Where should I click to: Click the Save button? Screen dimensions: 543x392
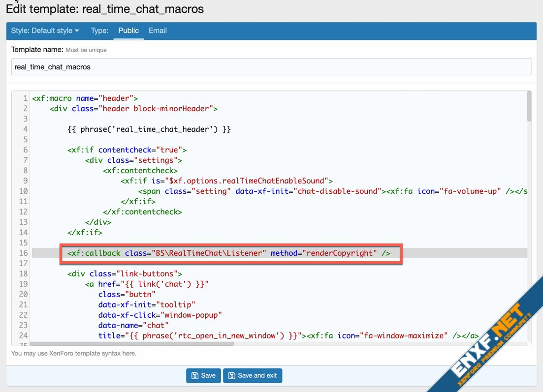tap(203, 375)
